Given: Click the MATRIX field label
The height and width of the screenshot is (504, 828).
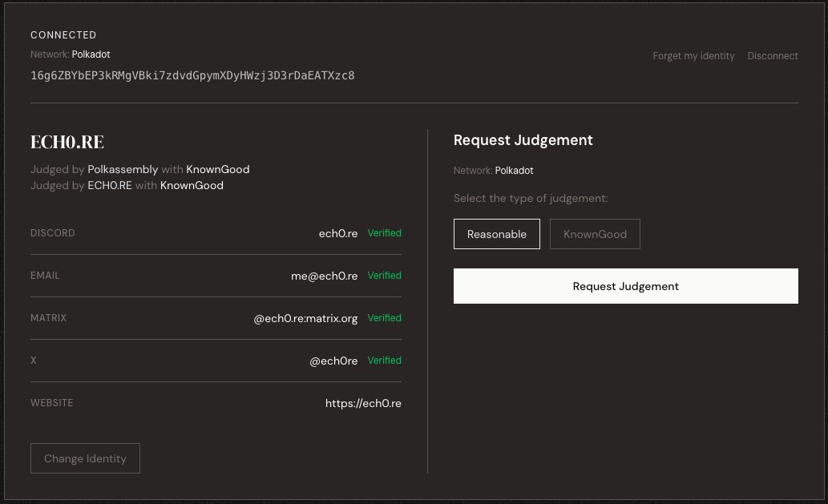Looking at the screenshot, I should [x=49, y=318].
